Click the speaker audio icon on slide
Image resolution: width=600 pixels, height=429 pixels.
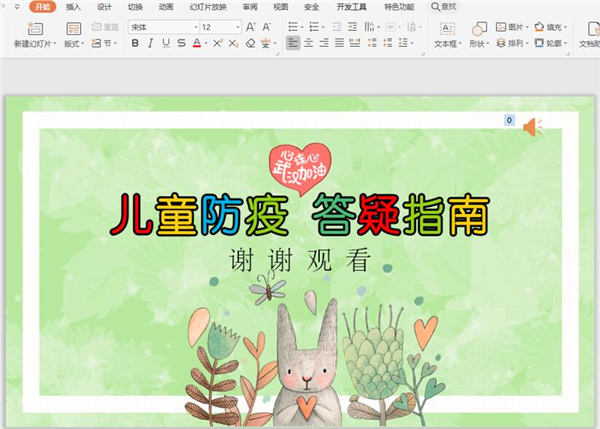click(532, 126)
